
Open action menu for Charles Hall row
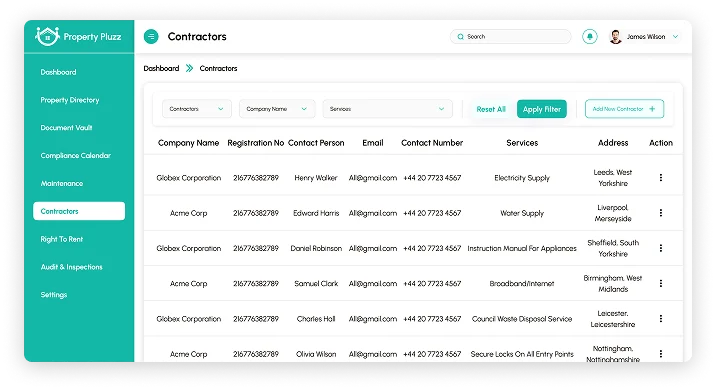[x=661, y=318]
